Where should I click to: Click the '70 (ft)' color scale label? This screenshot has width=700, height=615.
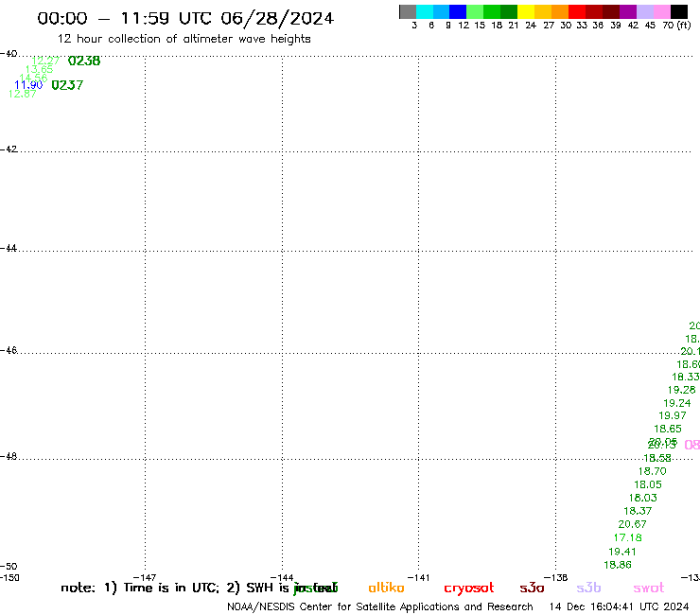pos(676,25)
